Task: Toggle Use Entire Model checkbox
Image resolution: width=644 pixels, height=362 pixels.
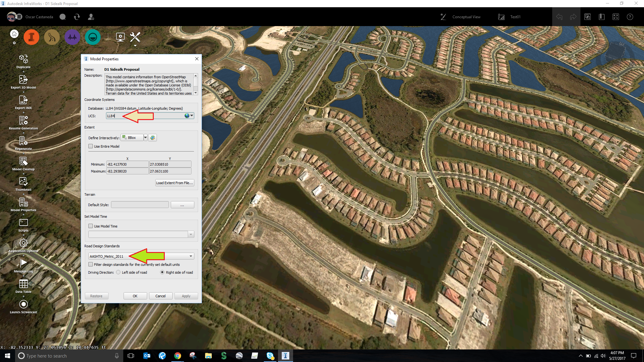Action: pos(91,146)
